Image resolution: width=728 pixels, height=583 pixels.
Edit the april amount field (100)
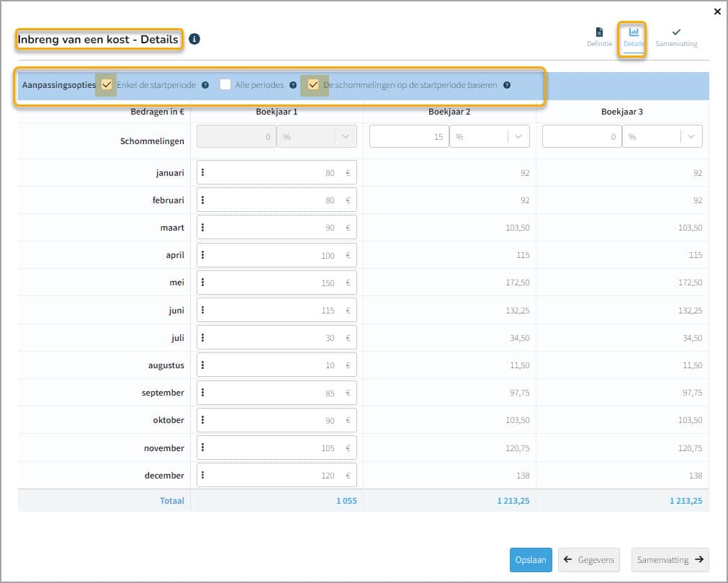[277, 254]
